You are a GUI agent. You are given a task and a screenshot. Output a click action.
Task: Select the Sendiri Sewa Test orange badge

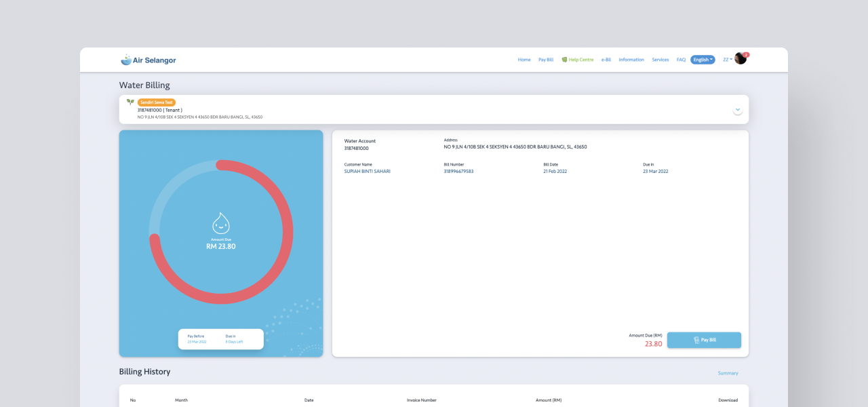point(155,101)
